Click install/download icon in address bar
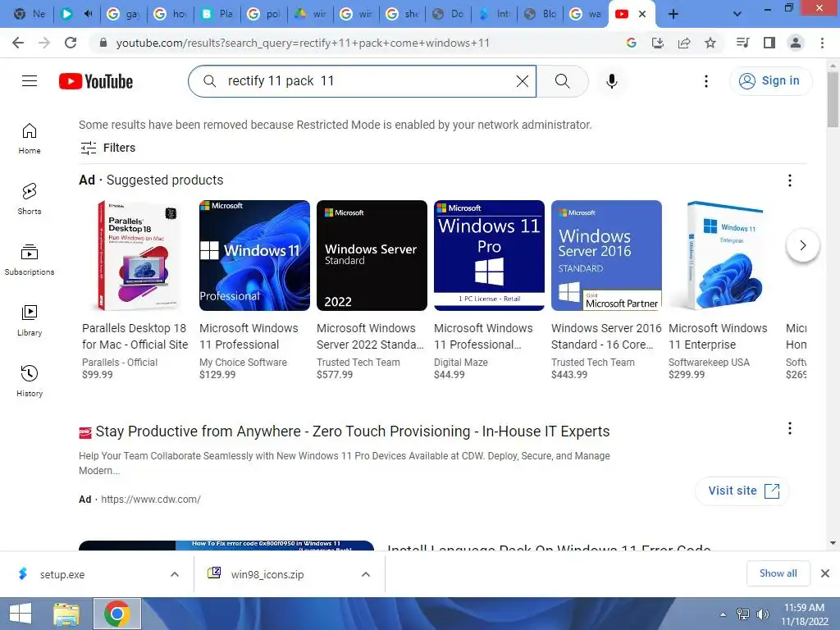This screenshot has height=630, width=840. click(658, 43)
